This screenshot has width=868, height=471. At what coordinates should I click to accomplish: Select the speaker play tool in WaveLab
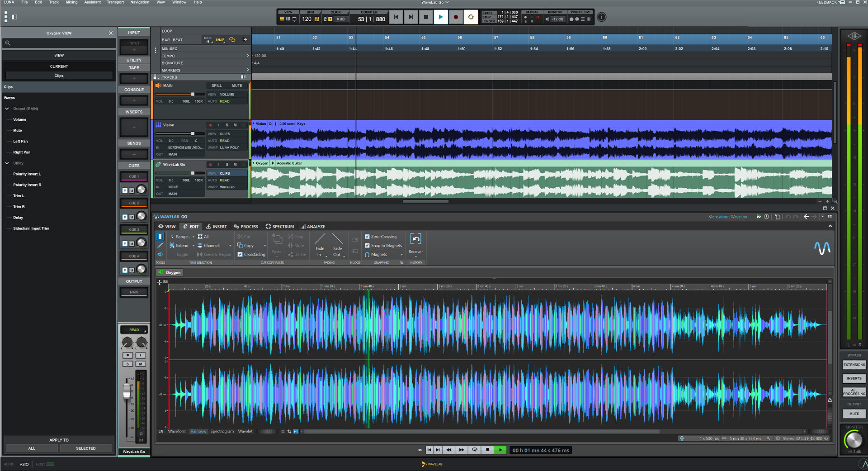(160, 254)
